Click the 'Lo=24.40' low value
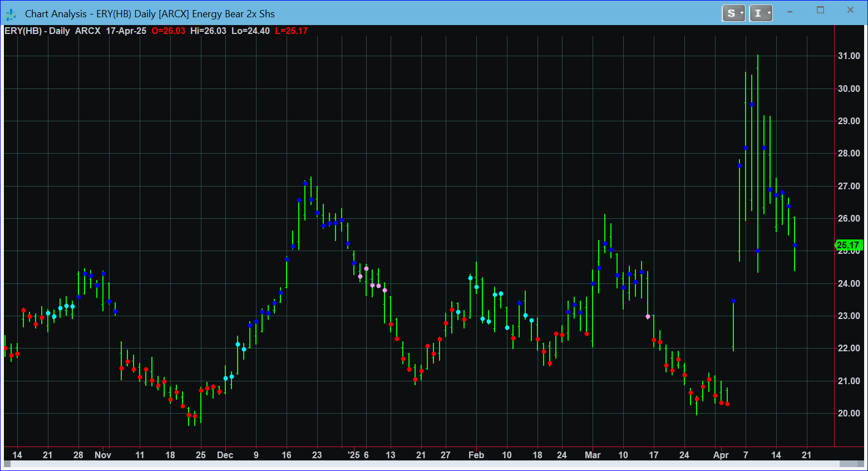The height and width of the screenshot is (471, 868). click(250, 31)
